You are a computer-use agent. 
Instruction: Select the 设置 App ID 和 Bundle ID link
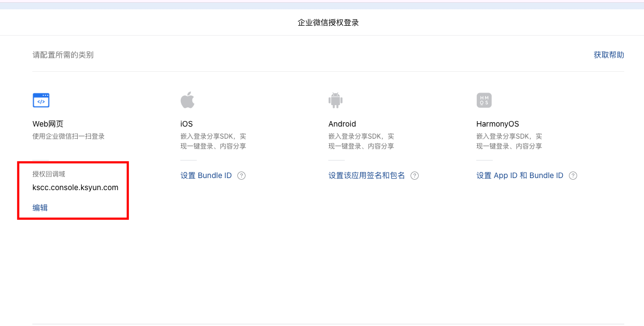(x=520, y=176)
